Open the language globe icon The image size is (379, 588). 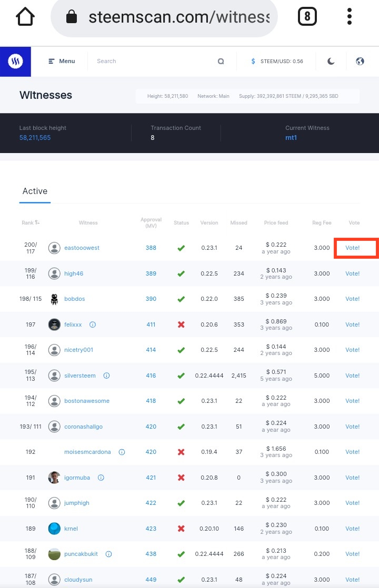point(360,61)
